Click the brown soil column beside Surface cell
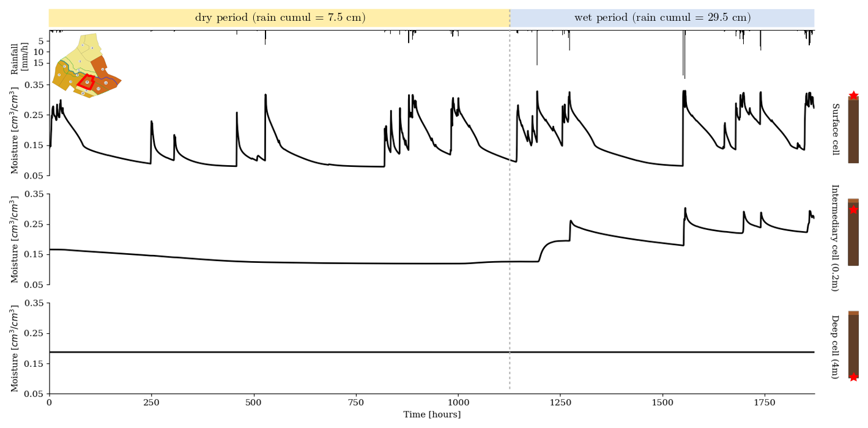 coord(853,131)
